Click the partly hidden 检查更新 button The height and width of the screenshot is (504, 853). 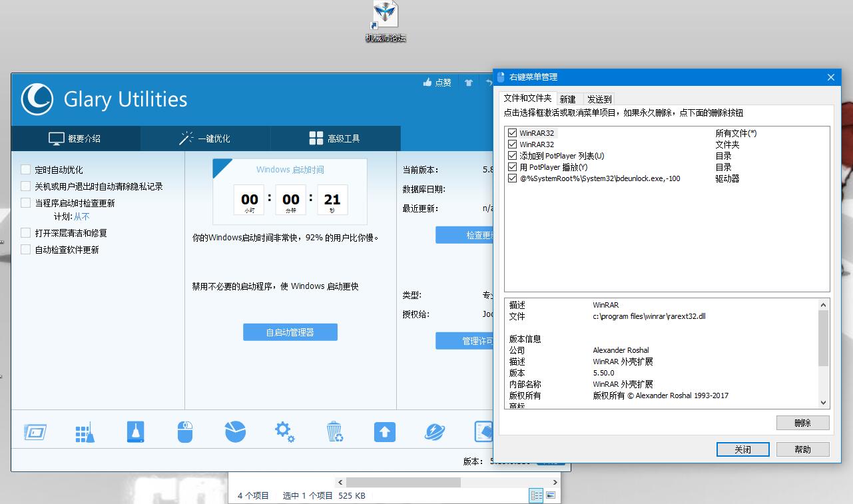pos(465,235)
